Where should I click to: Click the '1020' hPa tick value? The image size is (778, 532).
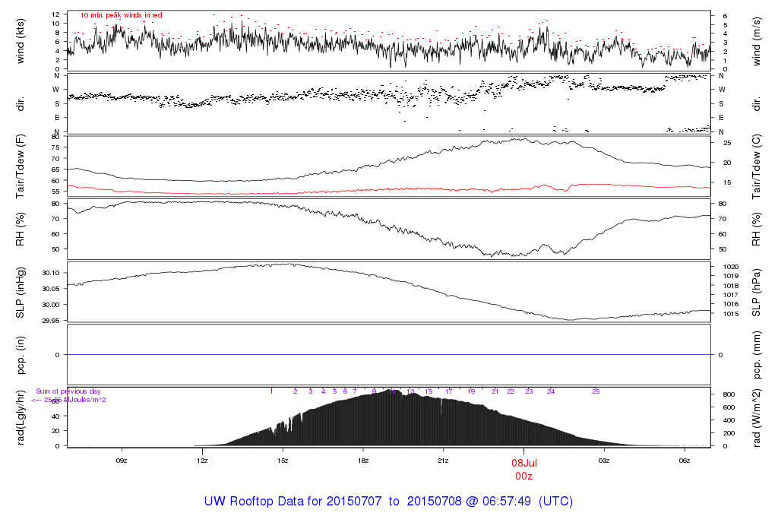pyautogui.click(x=730, y=267)
